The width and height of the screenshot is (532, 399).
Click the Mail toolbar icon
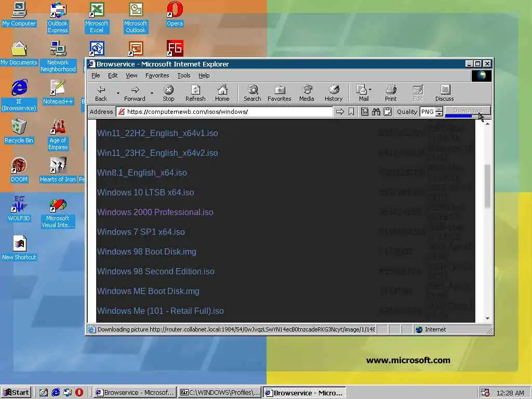point(362,94)
